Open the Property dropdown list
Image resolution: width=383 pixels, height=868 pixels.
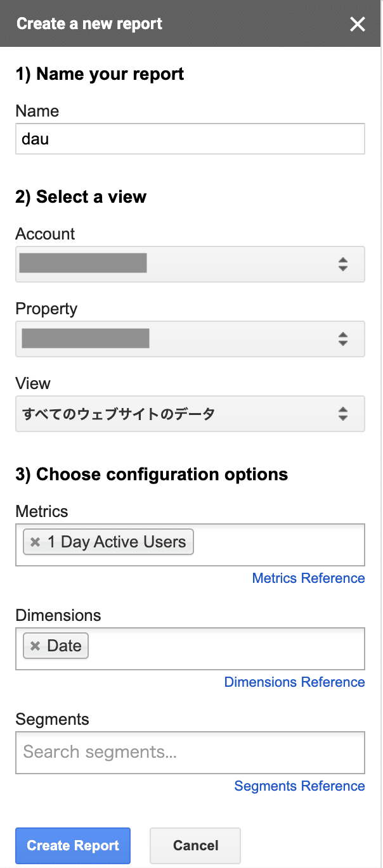tap(190, 339)
